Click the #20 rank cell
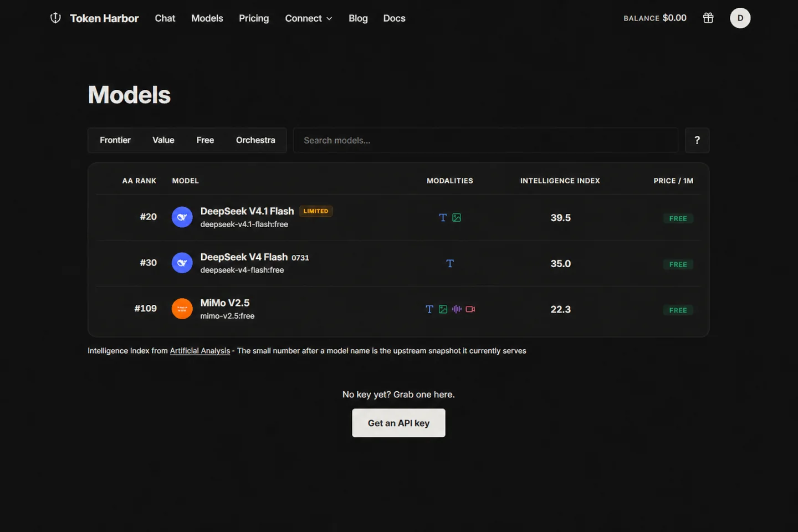 coord(148,217)
